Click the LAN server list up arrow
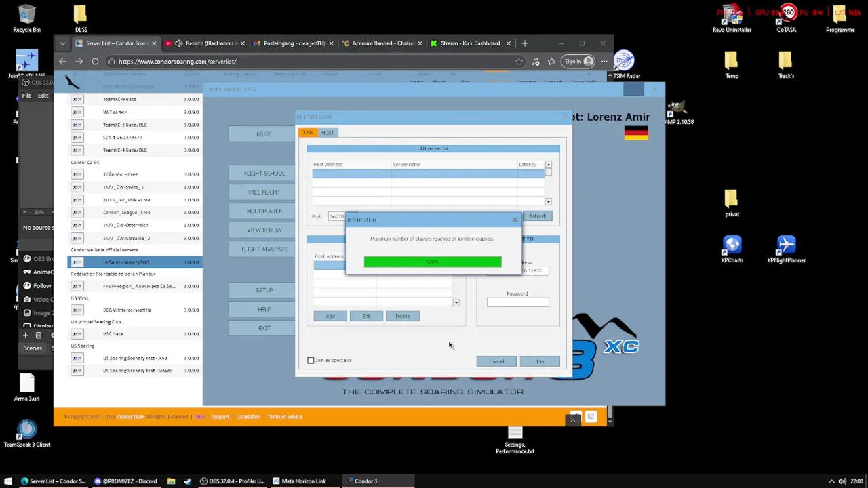 [548, 165]
